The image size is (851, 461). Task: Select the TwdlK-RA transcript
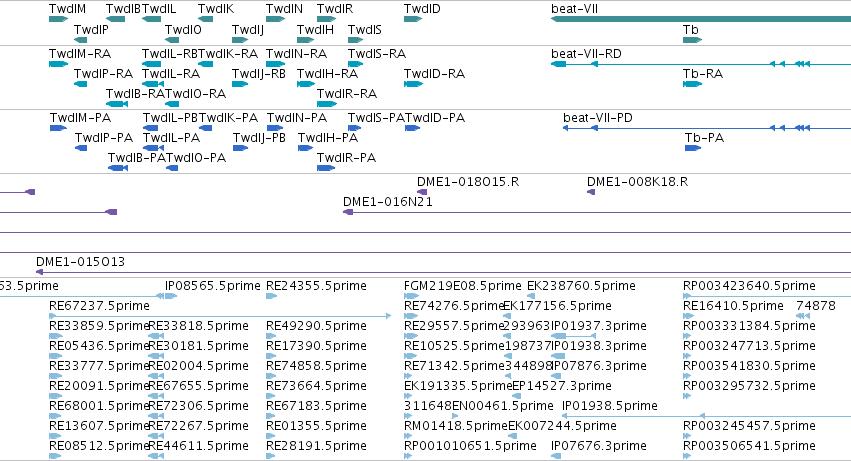205,64
